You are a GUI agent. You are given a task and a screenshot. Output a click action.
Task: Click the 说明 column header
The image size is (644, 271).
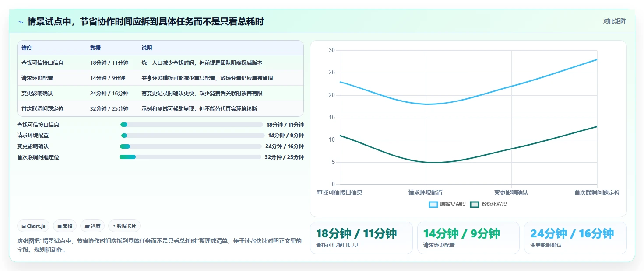(x=147, y=48)
